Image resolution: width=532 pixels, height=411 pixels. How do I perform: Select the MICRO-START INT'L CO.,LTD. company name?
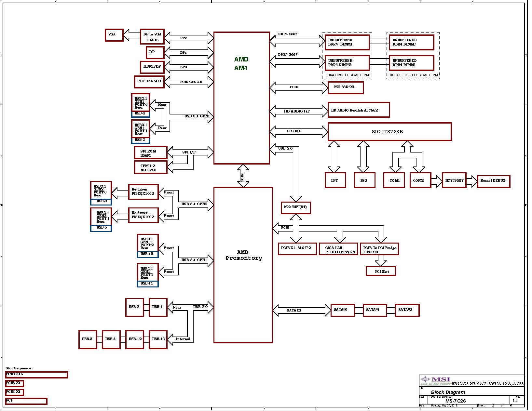tap(488, 383)
